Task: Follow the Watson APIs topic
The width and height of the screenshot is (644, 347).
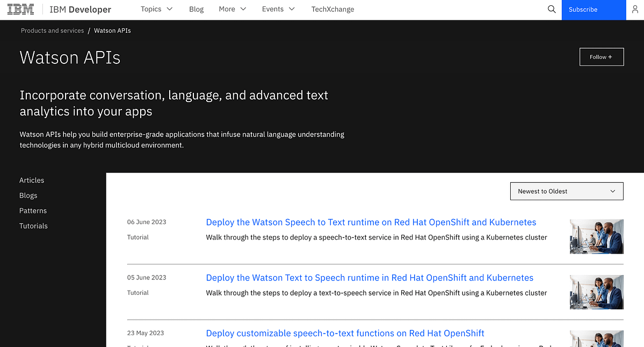Action: 601,57
